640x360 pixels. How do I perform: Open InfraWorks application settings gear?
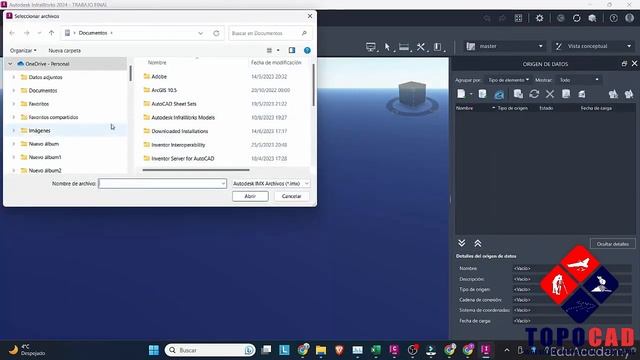[x=540, y=18]
